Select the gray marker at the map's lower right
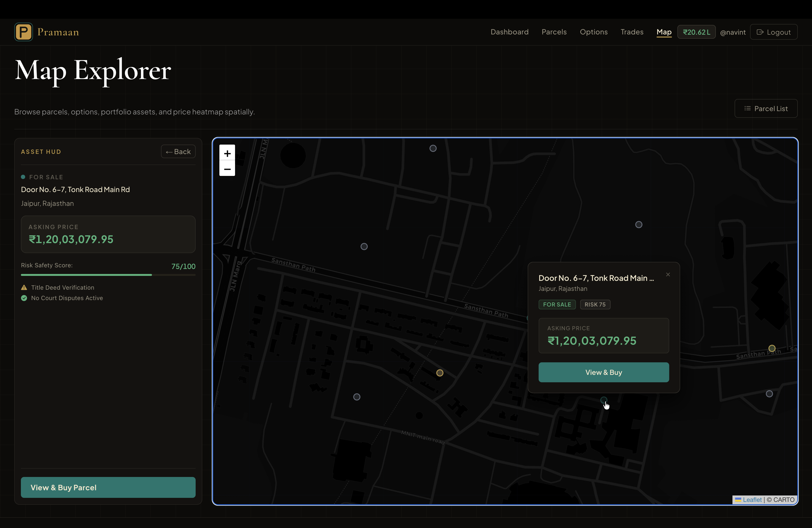 (769, 394)
